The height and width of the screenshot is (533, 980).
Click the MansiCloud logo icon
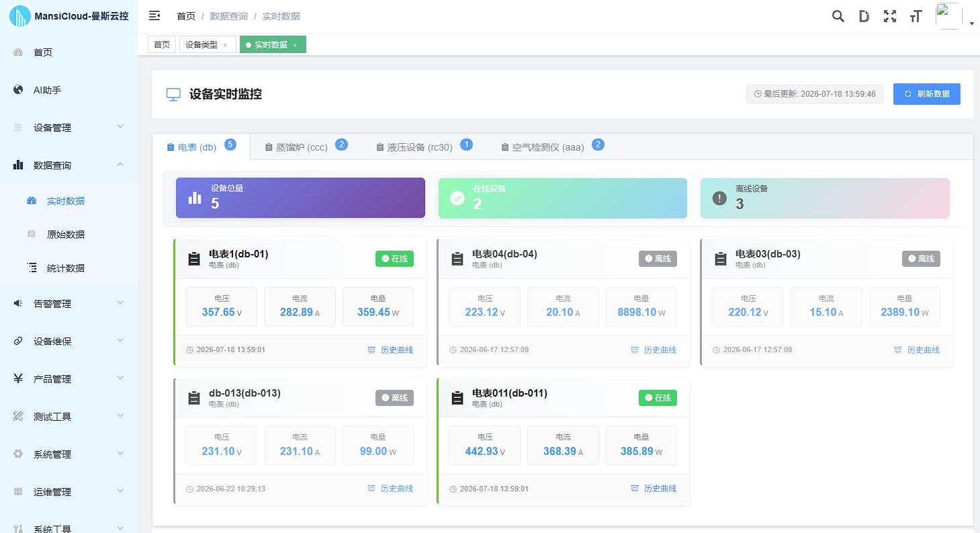[20, 16]
